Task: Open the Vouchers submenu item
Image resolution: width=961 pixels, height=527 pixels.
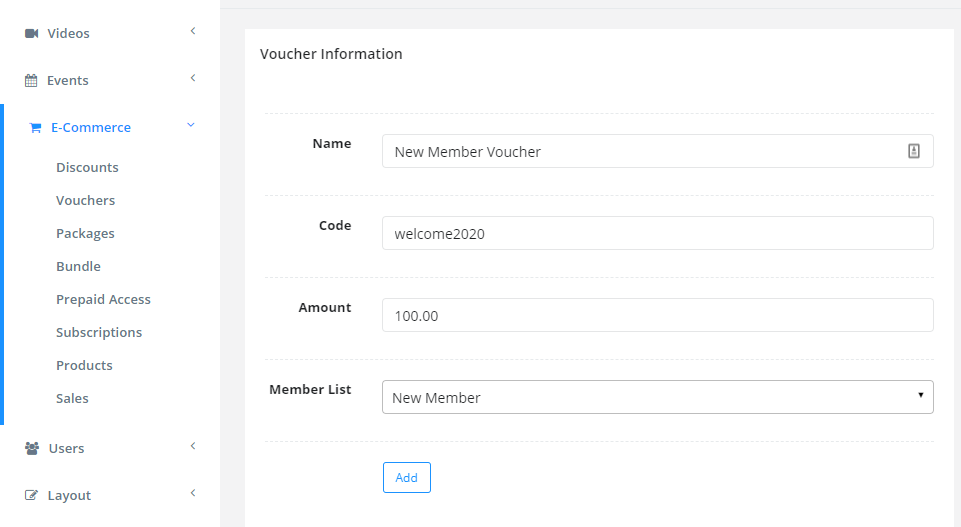Action: coord(85,200)
